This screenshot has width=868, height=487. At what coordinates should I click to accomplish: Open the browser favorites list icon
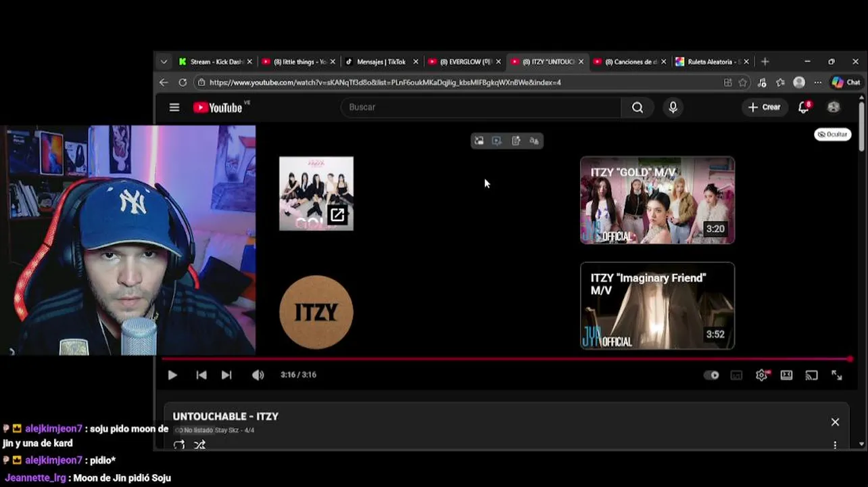point(780,83)
